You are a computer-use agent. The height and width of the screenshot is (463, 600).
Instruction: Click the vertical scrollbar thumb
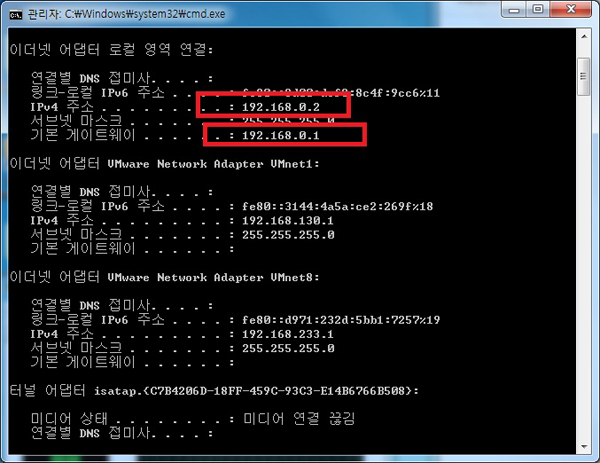[x=584, y=77]
